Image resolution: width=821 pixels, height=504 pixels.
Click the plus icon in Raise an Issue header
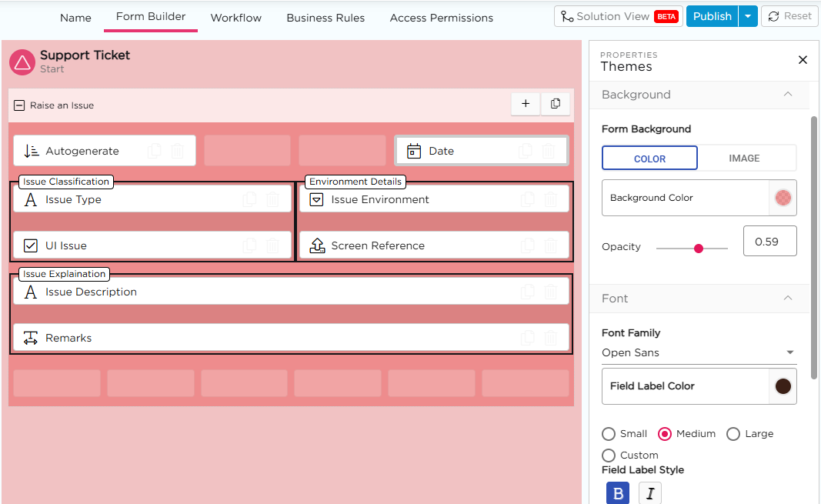coord(526,104)
